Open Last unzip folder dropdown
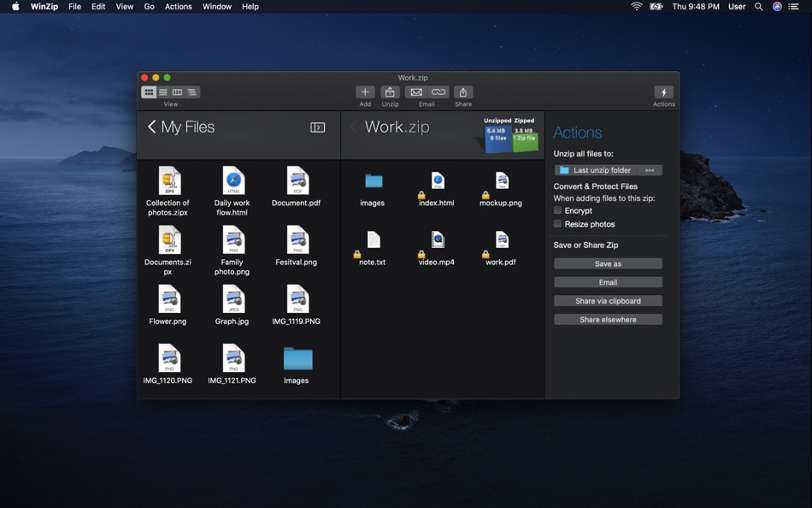 click(x=597, y=170)
